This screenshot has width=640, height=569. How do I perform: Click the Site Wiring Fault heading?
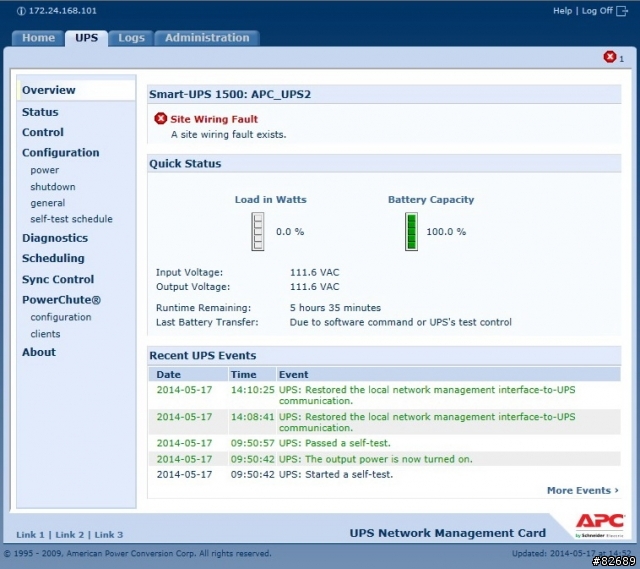[214, 119]
